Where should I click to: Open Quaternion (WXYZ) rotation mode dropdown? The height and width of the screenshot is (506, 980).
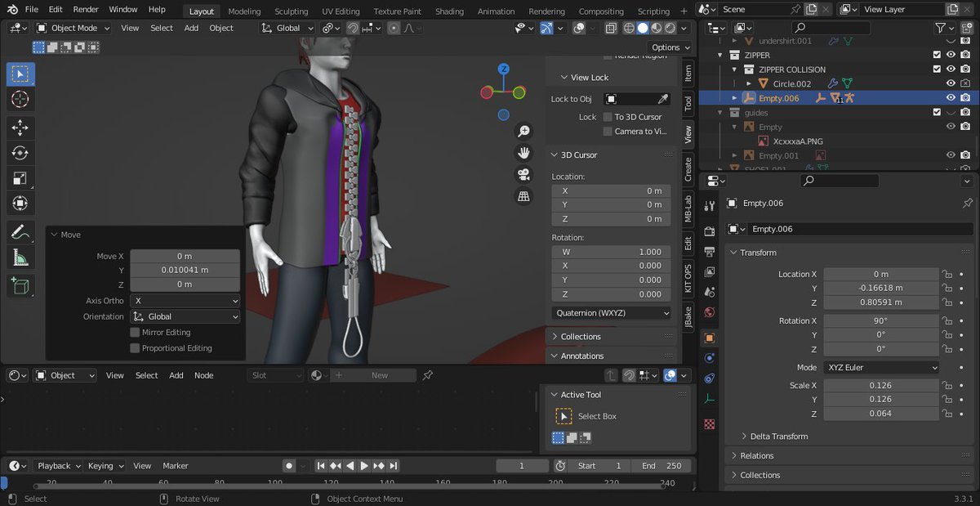click(611, 313)
